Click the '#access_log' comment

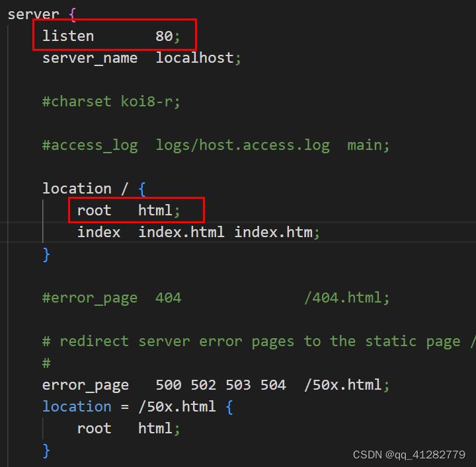pyautogui.click(x=90, y=145)
